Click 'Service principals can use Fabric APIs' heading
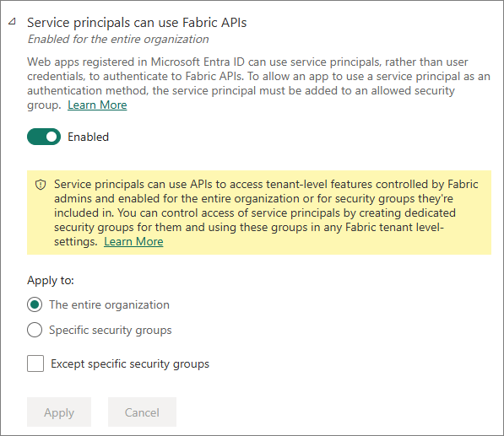 tap(137, 23)
